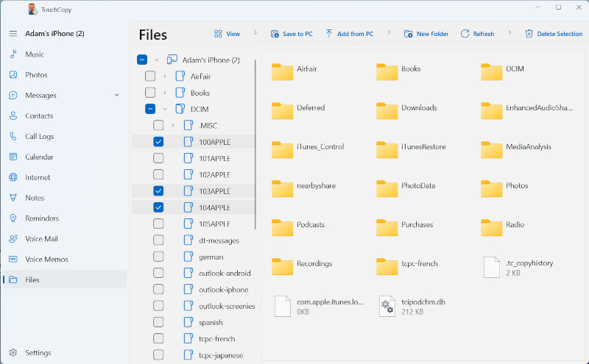
Task: Open the iTunes_Control folder
Action: pyautogui.click(x=283, y=149)
